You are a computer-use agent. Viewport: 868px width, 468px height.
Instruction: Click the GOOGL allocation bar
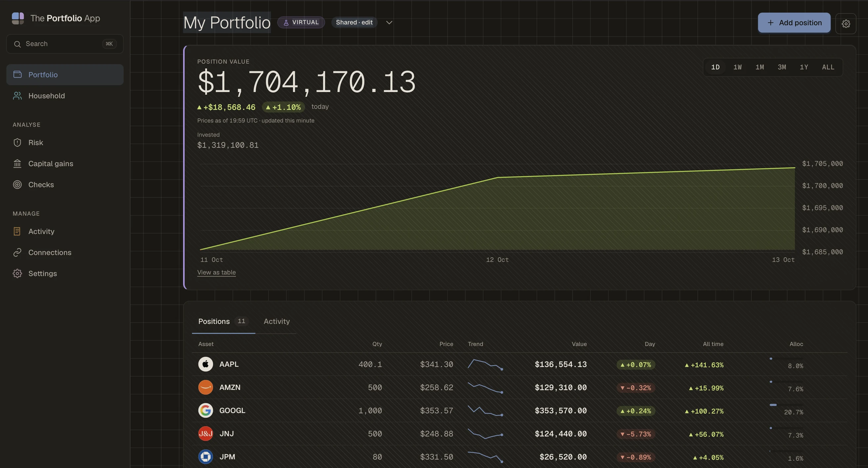(786, 405)
